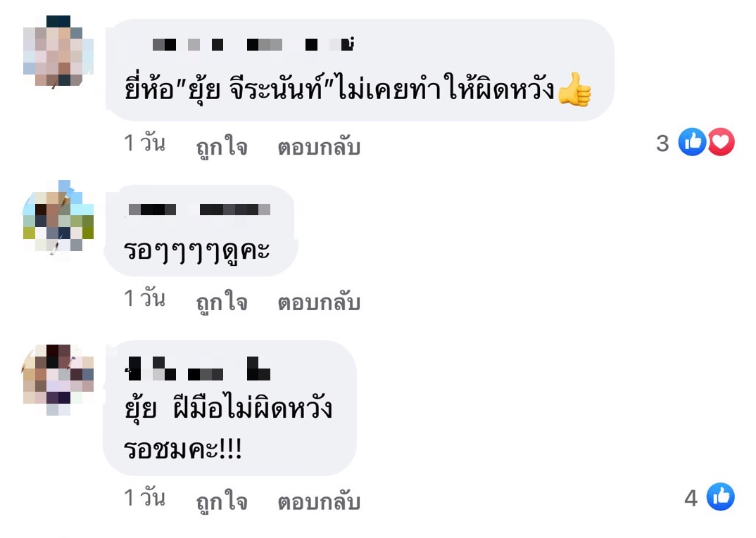Open the avatar beside the ยุ้ย ฝีมือไม่ผิดหวัง comment
The height and width of the screenshot is (538, 756).
click(x=58, y=380)
